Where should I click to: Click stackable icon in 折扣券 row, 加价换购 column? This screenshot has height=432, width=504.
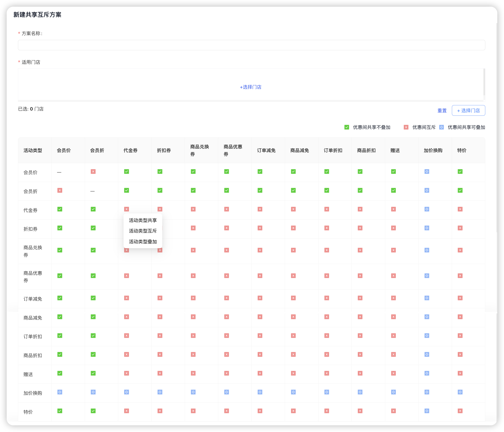(427, 228)
